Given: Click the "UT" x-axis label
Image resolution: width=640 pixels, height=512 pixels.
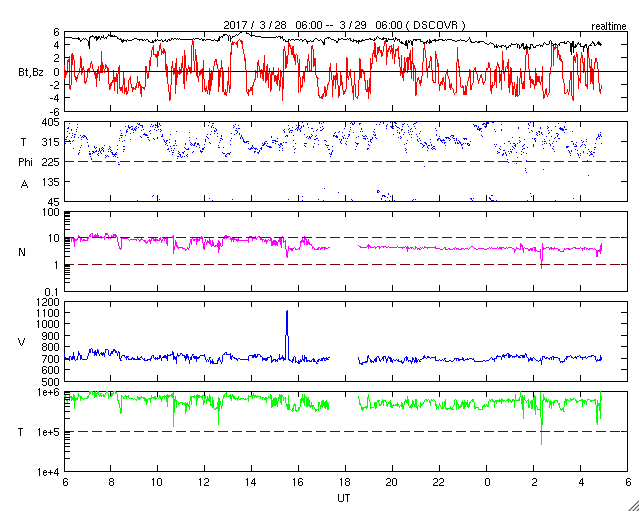Looking at the screenshot, I should (344, 498).
